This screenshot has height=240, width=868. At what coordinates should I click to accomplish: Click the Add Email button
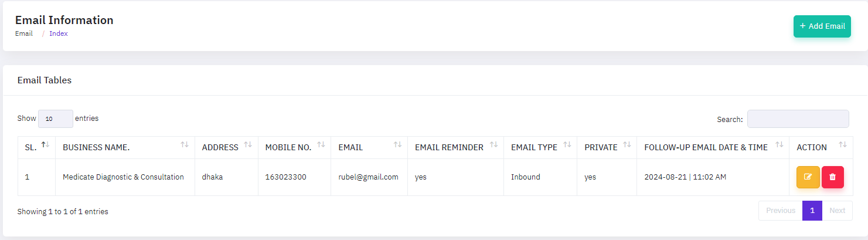822,26
